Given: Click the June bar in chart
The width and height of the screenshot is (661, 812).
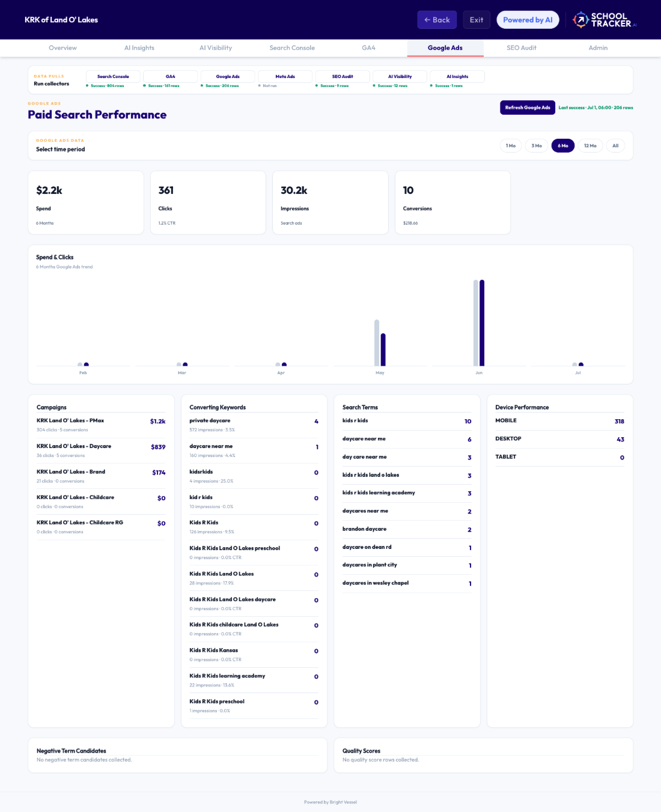Looking at the screenshot, I should coord(479,323).
